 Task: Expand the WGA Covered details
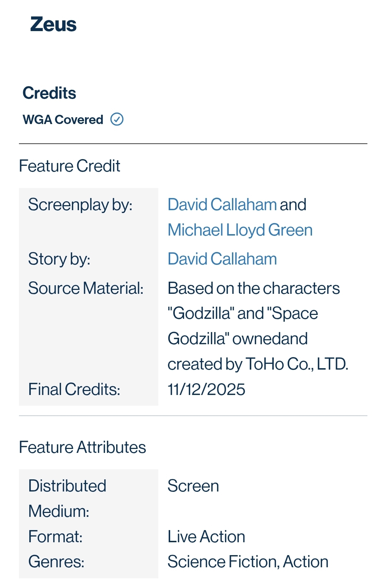(63, 119)
